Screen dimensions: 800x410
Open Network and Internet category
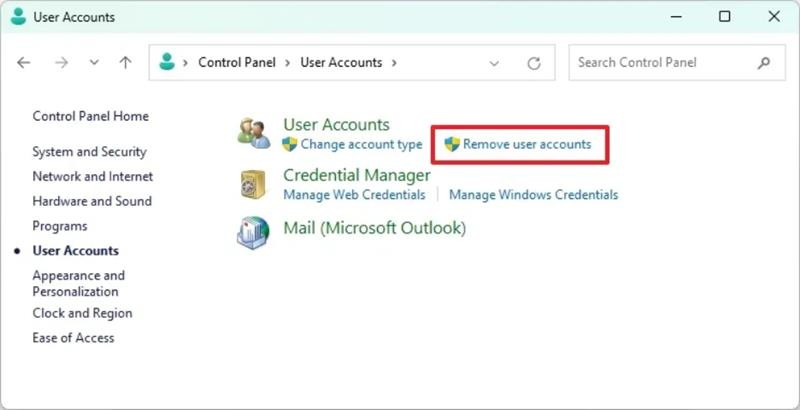(x=93, y=176)
